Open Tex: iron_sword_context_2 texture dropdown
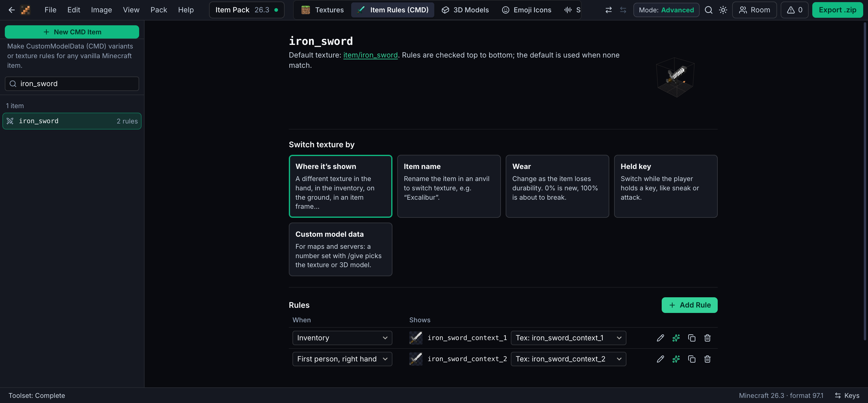Viewport: 868px width, 403px height. click(x=568, y=359)
